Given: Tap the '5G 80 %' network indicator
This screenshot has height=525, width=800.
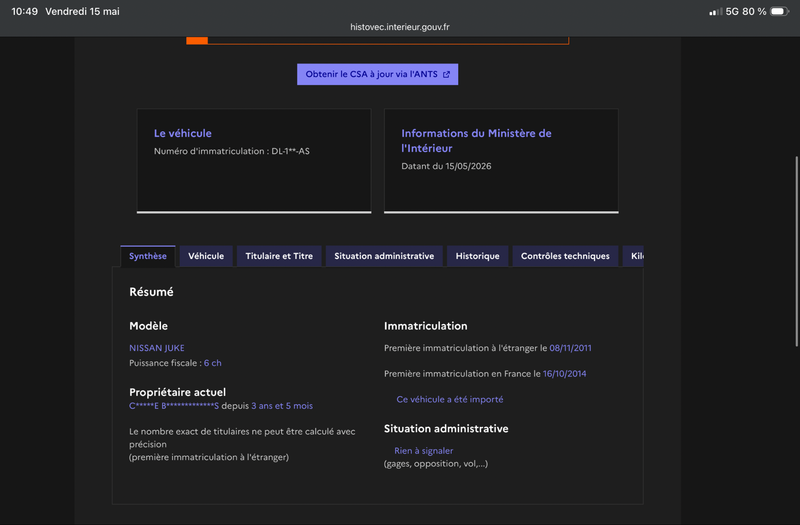Looking at the screenshot, I should 746,11.
